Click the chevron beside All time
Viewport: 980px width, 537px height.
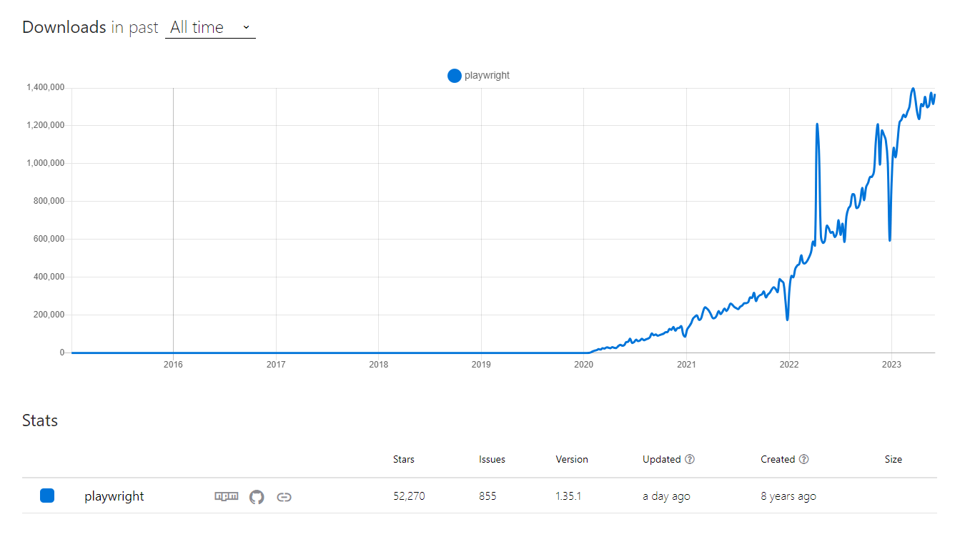(246, 27)
